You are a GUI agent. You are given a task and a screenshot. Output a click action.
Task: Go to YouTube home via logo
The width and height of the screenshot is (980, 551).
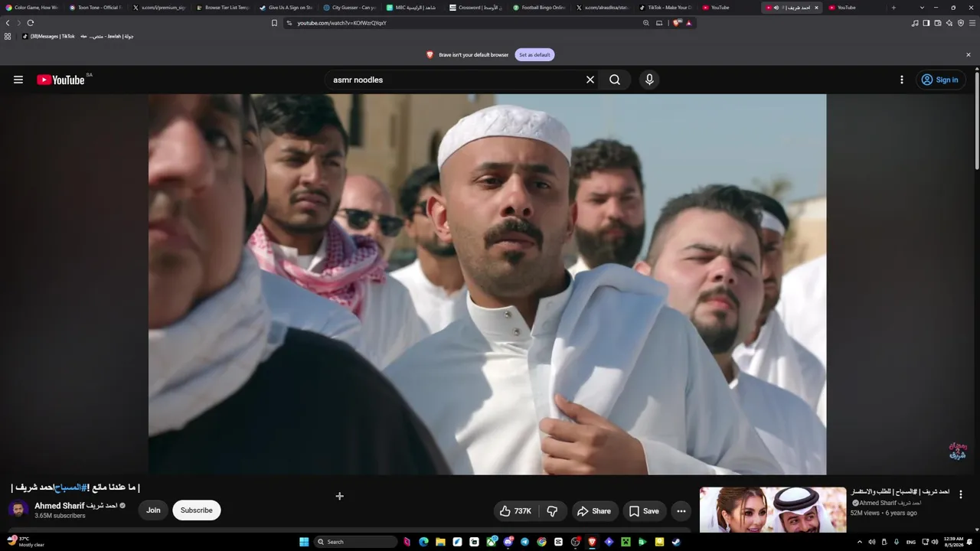coord(60,80)
